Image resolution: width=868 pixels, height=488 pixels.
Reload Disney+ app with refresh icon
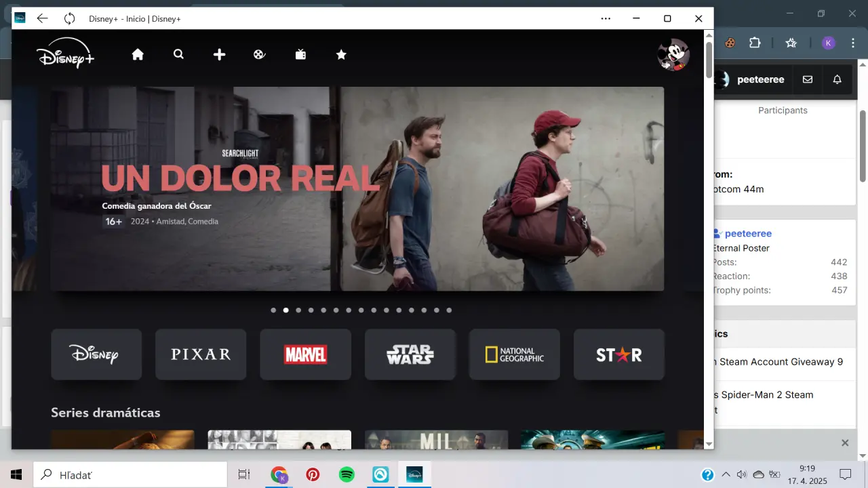[69, 18]
